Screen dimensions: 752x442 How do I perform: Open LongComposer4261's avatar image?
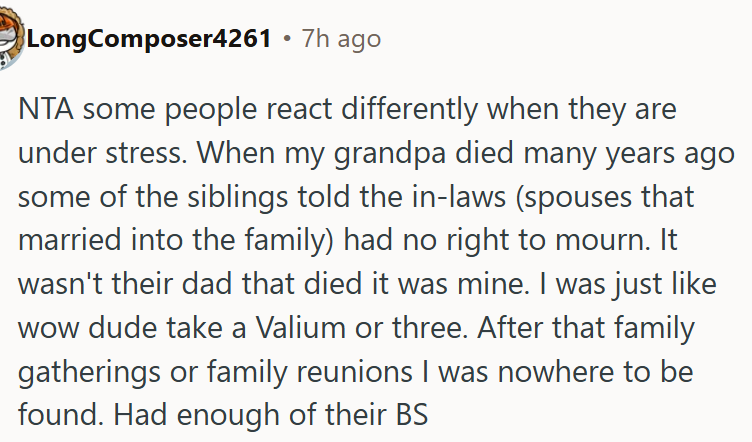pos(11,38)
